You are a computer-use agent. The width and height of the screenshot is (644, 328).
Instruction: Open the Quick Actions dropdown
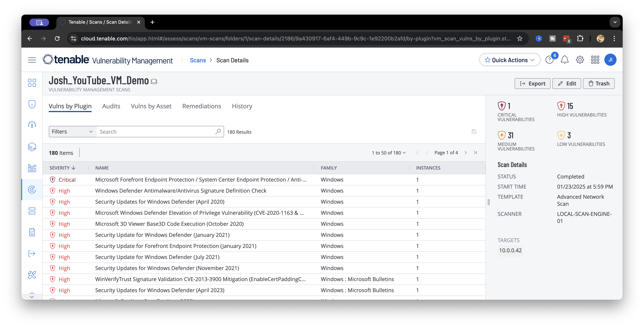coord(510,60)
